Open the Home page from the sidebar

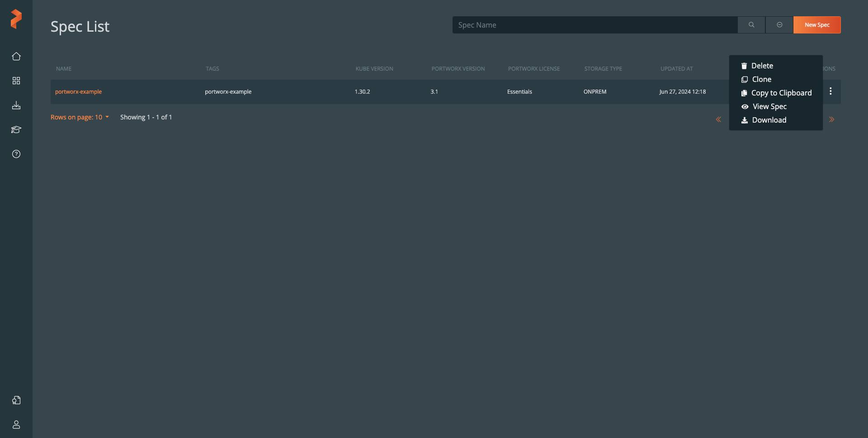tap(16, 56)
